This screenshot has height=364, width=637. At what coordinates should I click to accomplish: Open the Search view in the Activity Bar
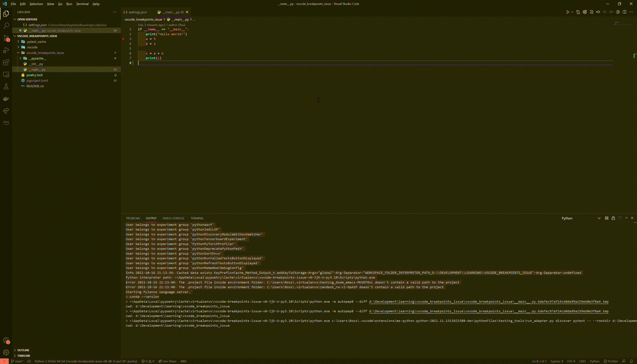tap(6, 26)
